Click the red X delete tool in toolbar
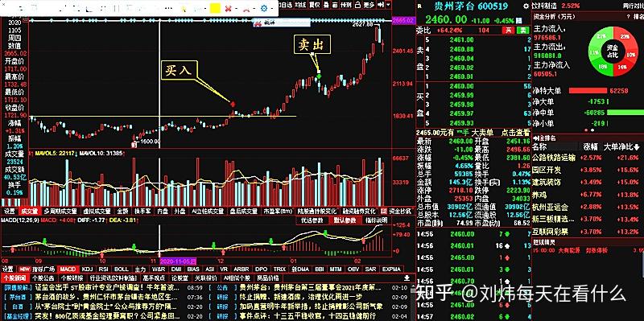644x321 pixels. pos(229,8)
